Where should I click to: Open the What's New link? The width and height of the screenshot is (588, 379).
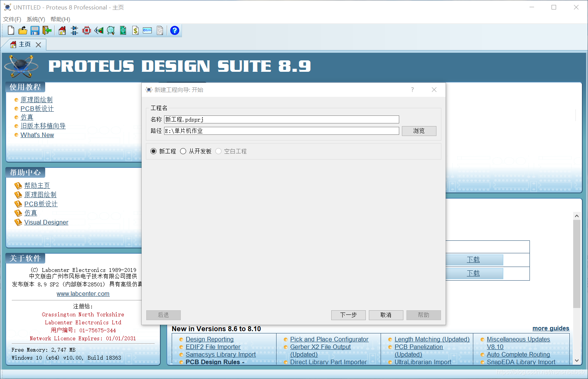[37, 135]
